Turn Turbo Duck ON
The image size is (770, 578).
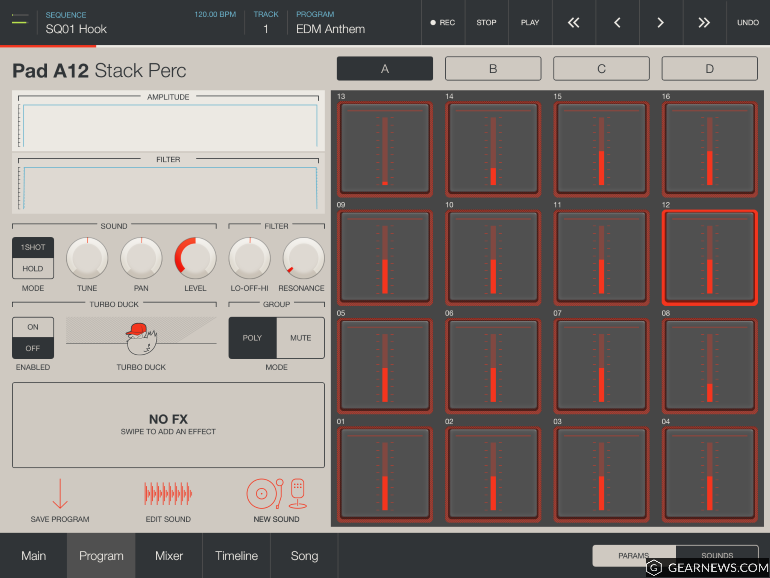point(33,327)
